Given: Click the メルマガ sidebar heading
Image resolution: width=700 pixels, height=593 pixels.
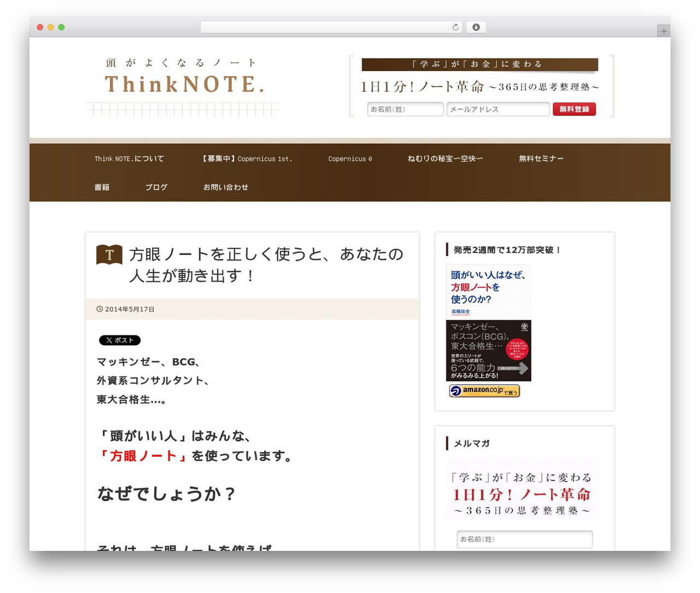Looking at the screenshot, I should (471, 444).
